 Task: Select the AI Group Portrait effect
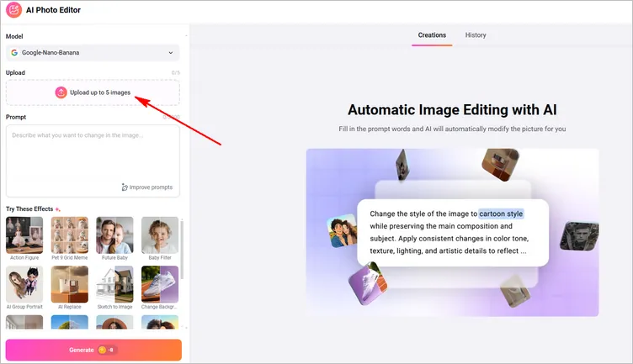24,284
